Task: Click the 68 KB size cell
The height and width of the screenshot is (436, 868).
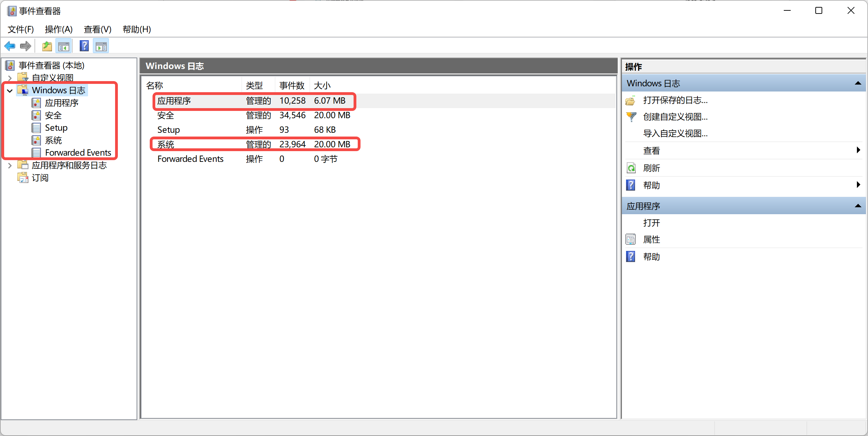Action: tap(325, 130)
